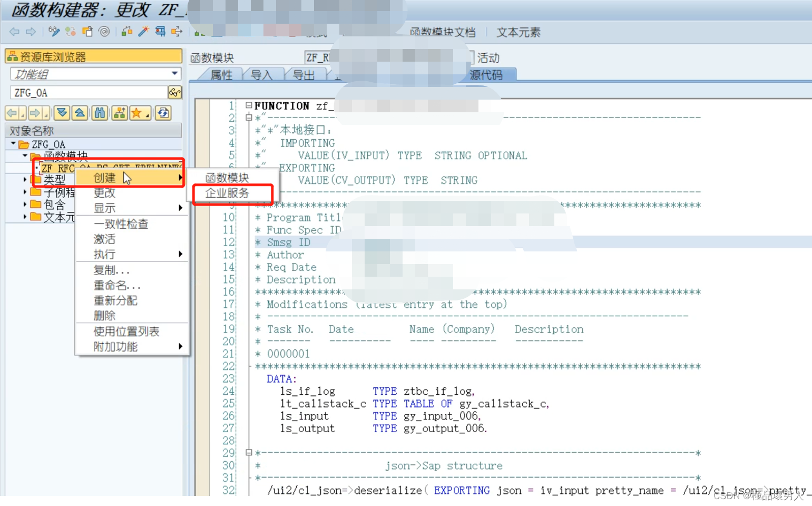Choose 企业服务 from the create submenu
Viewport: 812px width, 506px height.
pyautogui.click(x=227, y=193)
